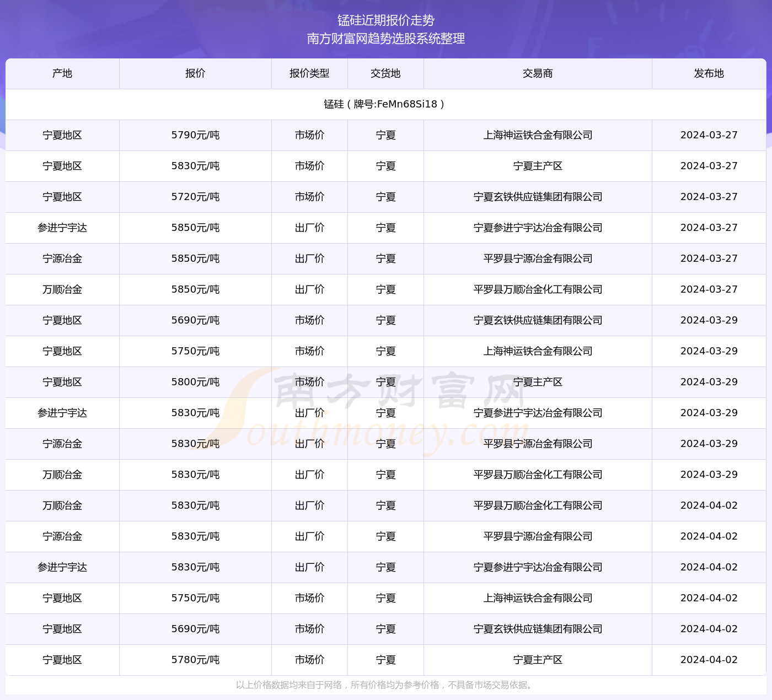
Task: Click 万顺冶金 in the 2024-03-29 row
Action: click(x=62, y=475)
